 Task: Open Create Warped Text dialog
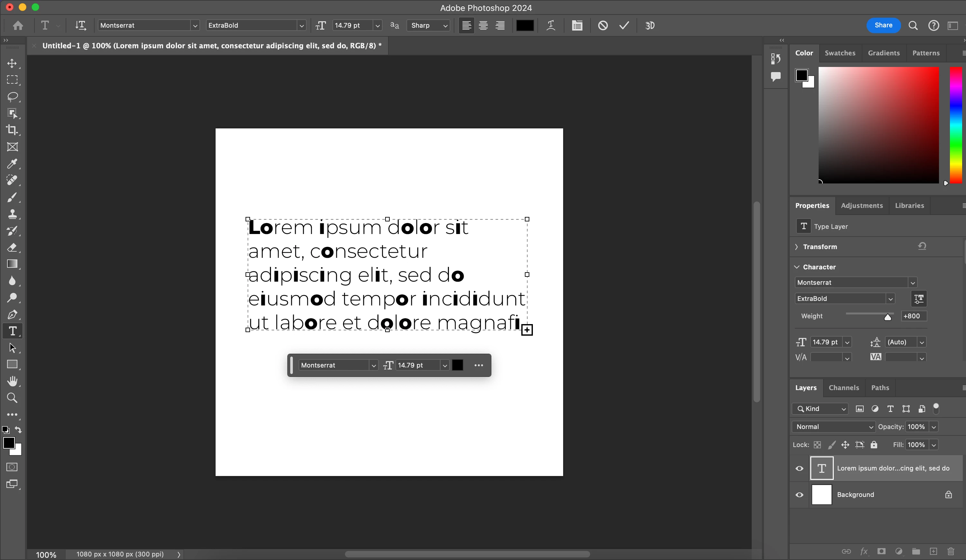click(x=551, y=25)
